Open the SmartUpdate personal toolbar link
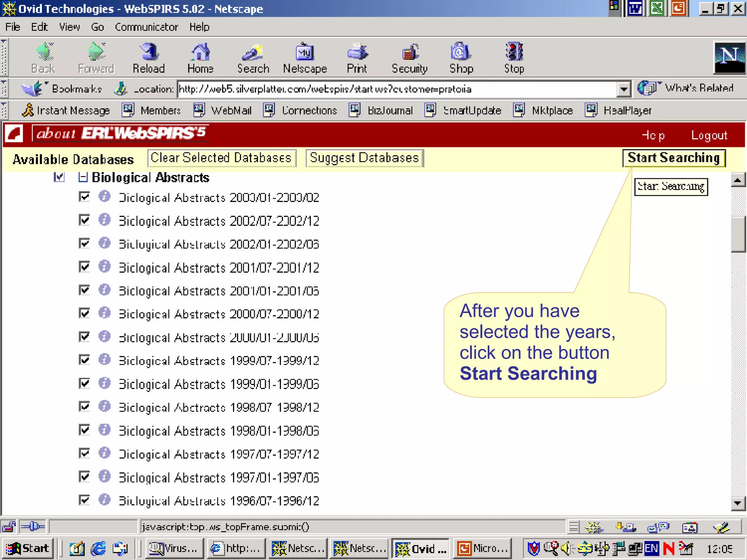Screen dimensions: 747x560 tap(463, 110)
